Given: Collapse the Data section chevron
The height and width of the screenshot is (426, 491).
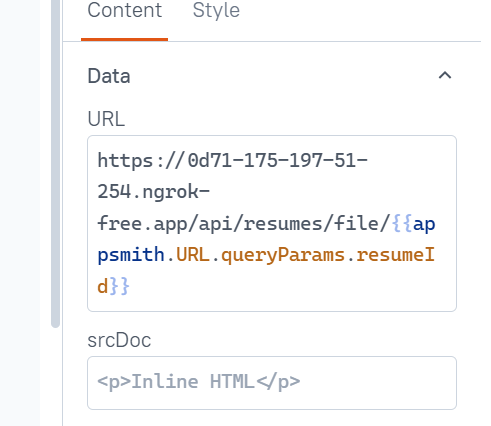Looking at the screenshot, I should (445, 76).
